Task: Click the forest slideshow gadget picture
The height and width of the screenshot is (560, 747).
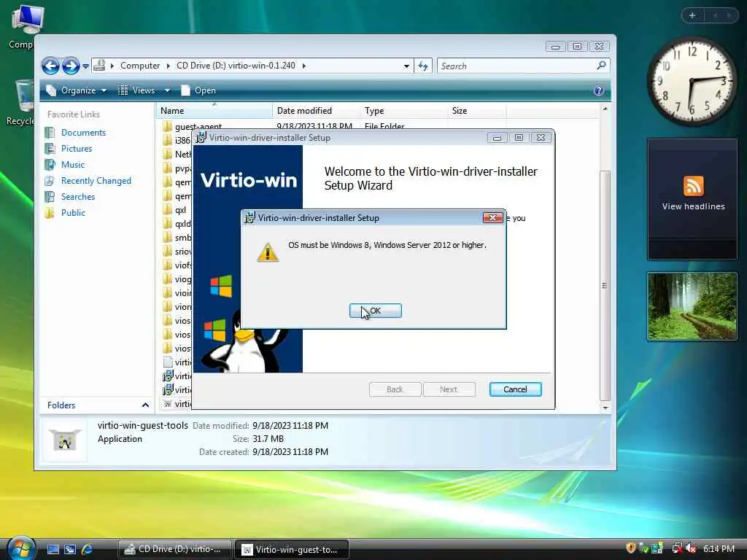Action: 692,306
